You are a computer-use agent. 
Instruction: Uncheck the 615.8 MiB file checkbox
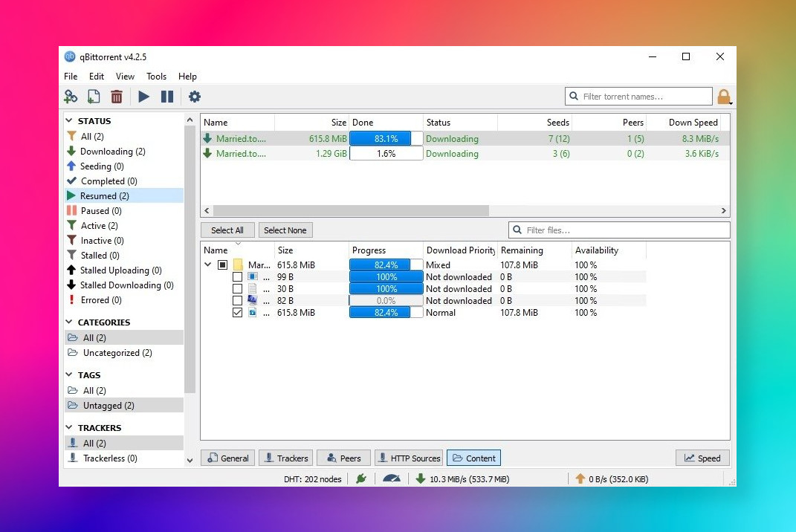pyautogui.click(x=237, y=313)
